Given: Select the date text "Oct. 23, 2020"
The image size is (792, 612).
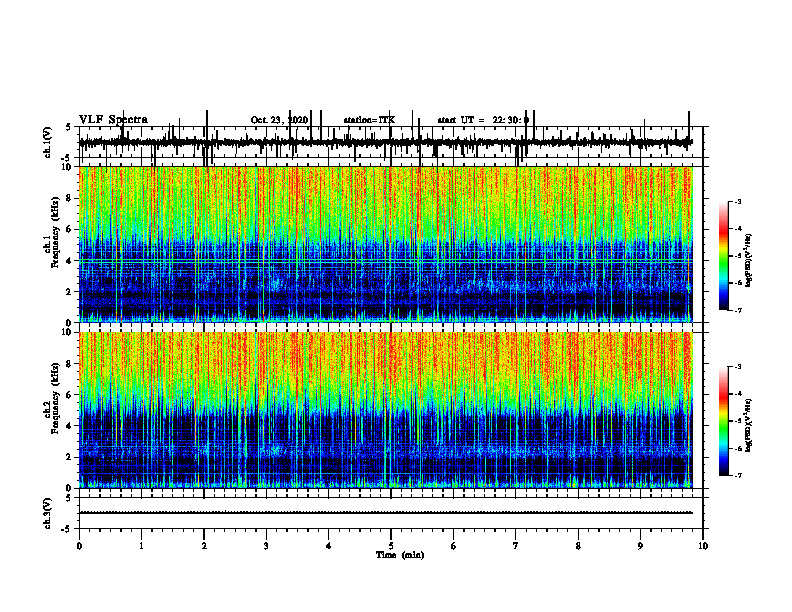Looking at the screenshot, I should pyautogui.click(x=279, y=120).
